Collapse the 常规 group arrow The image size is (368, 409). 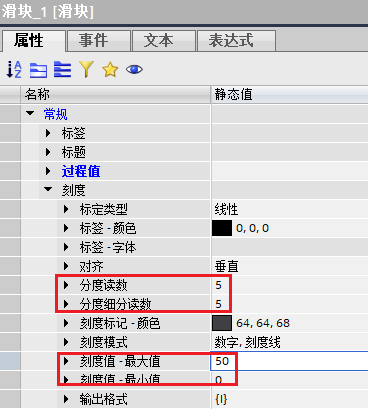pos(30,113)
